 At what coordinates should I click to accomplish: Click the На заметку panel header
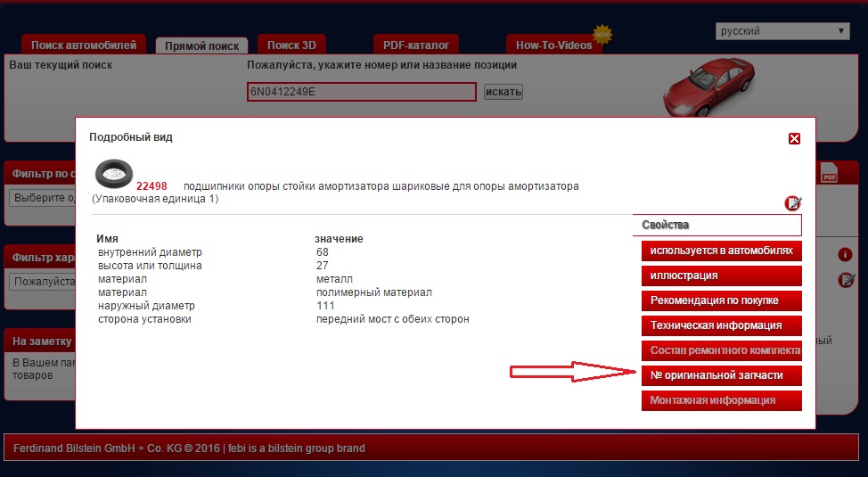click(x=42, y=341)
